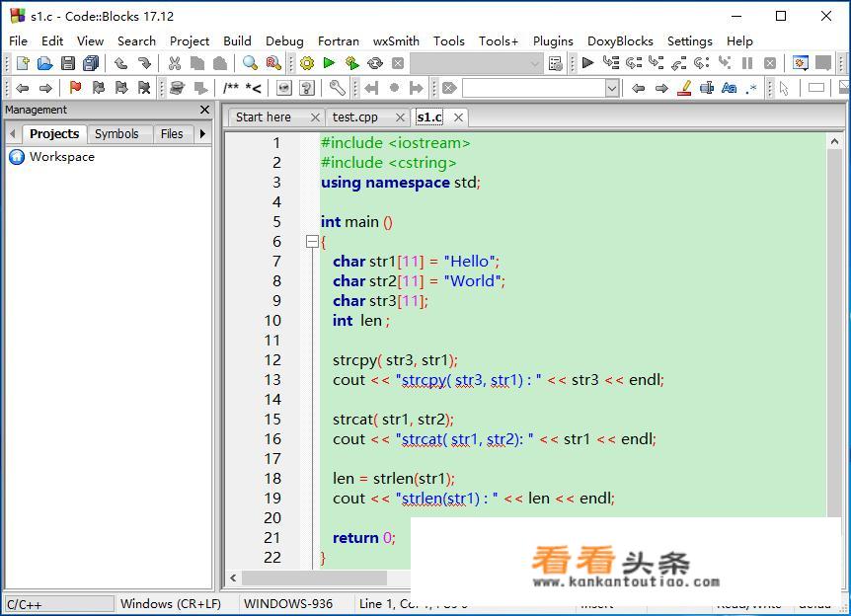Toggle bookmark with red flag icon
The image size is (851, 616).
click(x=75, y=88)
